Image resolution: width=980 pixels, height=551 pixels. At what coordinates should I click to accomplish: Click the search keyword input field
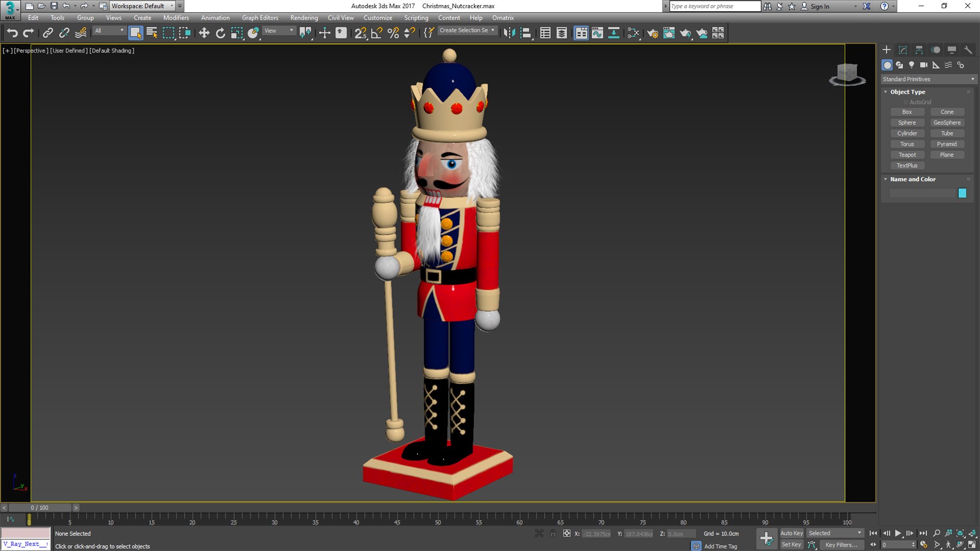[x=715, y=6]
